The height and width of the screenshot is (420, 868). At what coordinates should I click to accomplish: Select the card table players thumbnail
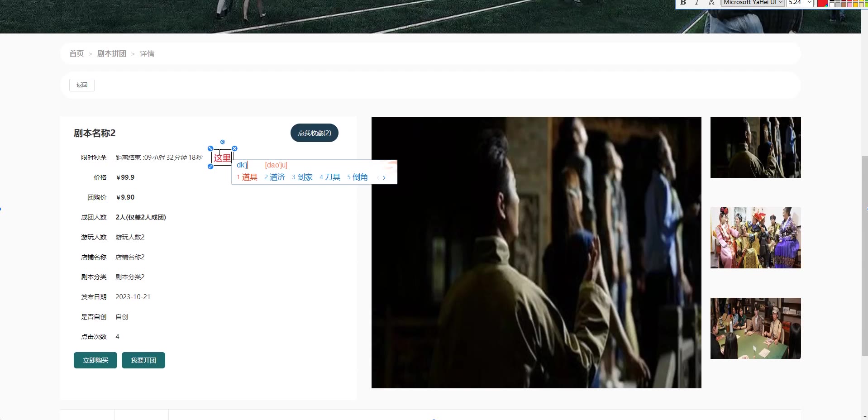click(x=756, y=328)
